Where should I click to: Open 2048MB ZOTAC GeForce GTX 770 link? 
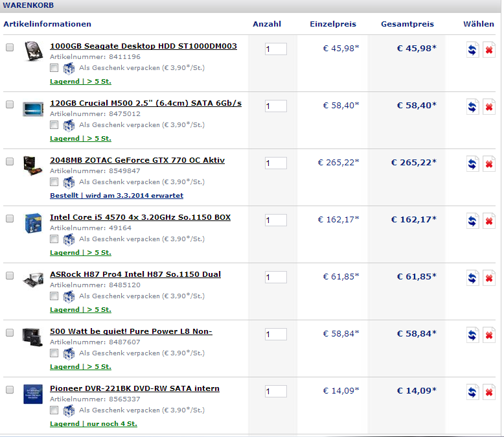point(137,160)
